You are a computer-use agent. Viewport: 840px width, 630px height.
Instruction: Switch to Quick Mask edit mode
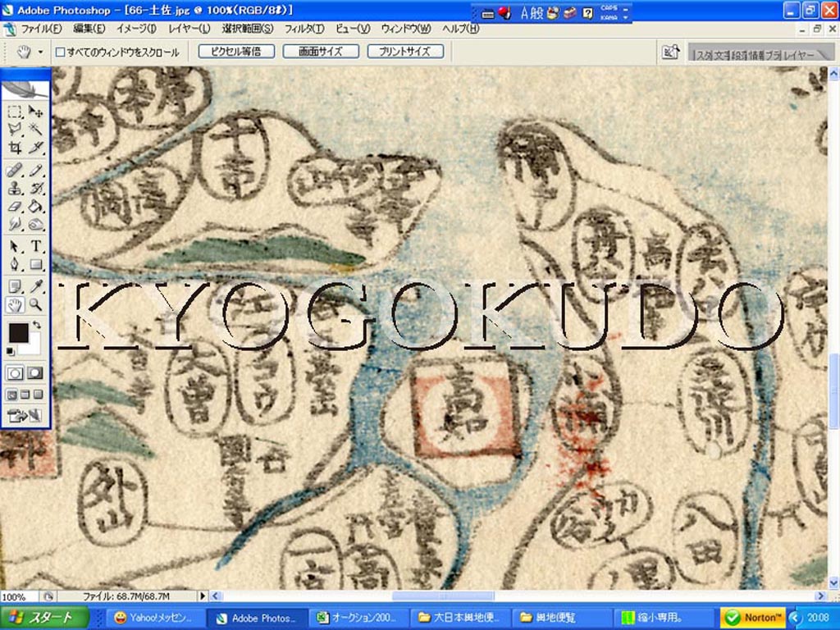[35, 373]
